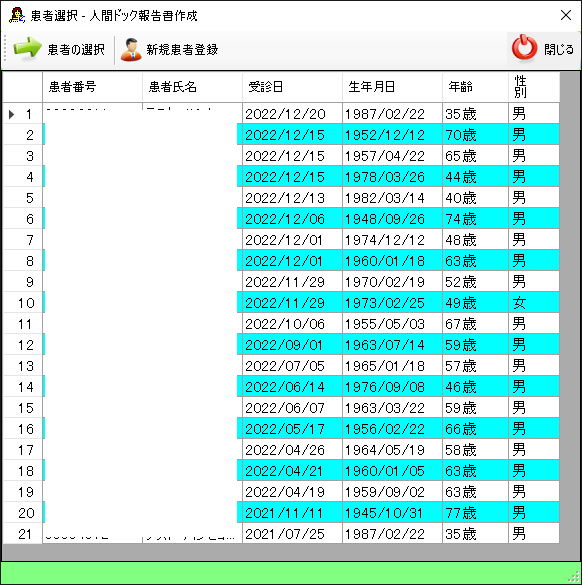
Task: Click visit date 2022/07/05
Action: [x=292, y=366]
